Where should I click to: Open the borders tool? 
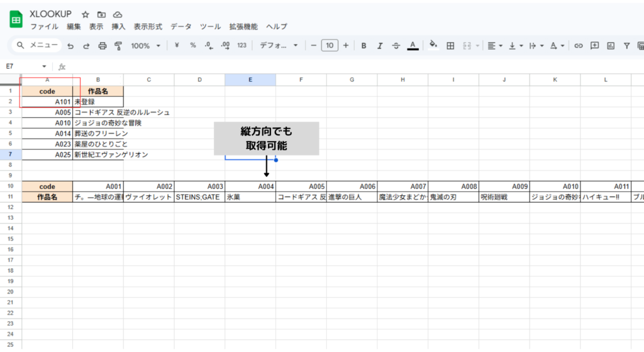(x=450, y=45)
